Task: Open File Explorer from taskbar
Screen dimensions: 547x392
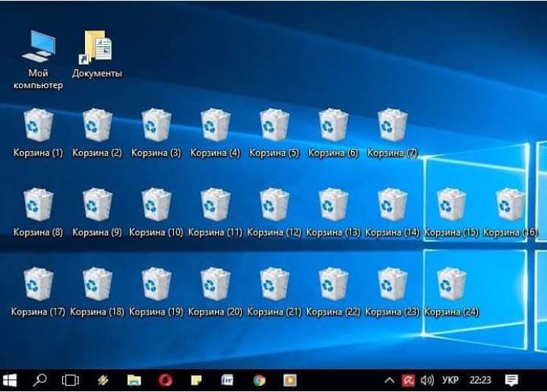Action: click(x=134, y=380)
